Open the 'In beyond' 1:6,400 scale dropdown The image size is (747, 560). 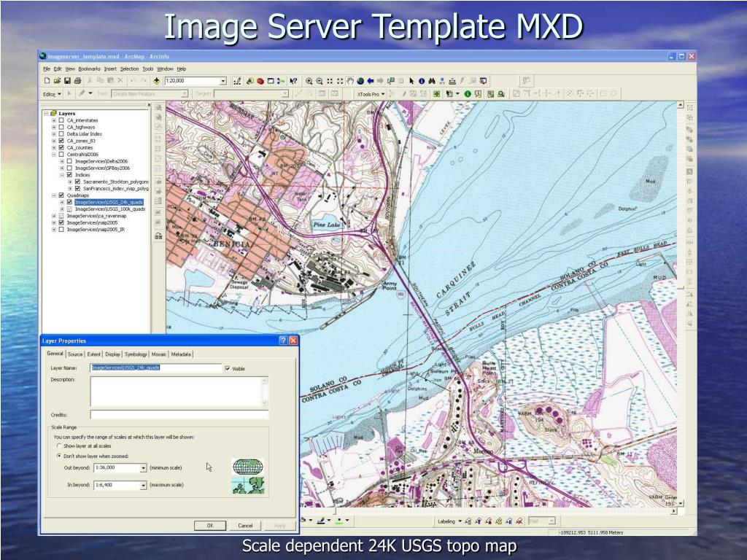click(x=143, y=485)
